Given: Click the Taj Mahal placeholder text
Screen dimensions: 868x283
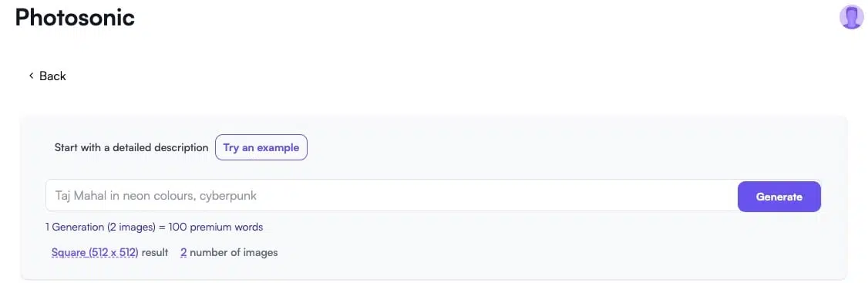Looking at the screenshot, I should click(x=156, y=196).
